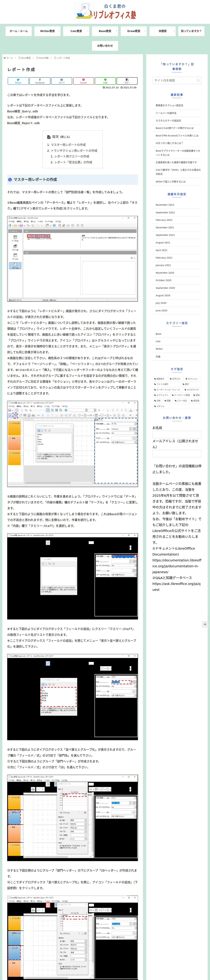Click the データベース管理 tag
Screen dimensions: 210x980
(181, 395)
